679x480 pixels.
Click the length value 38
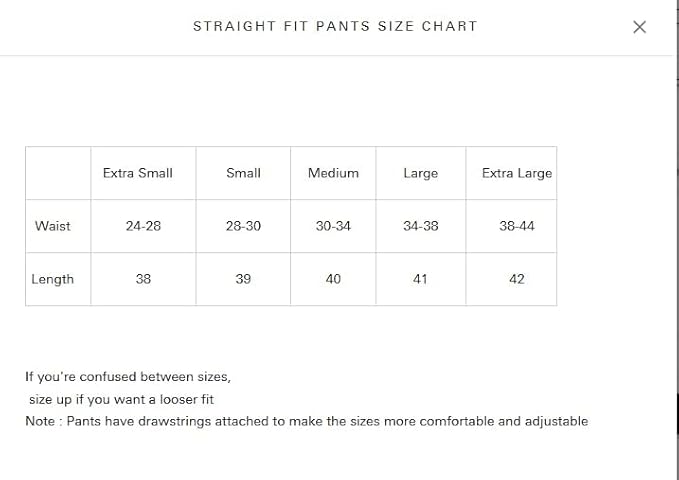click(143, 279)
